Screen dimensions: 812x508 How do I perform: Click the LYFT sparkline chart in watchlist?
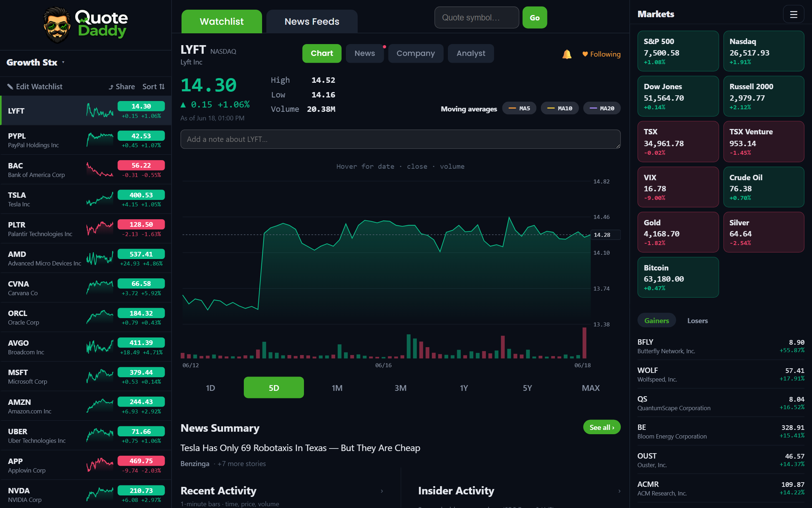click(x=100, y=111)
